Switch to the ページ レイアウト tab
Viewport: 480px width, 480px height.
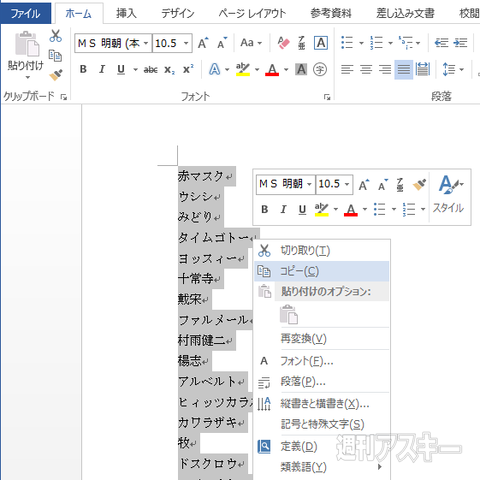click(252, 13)
